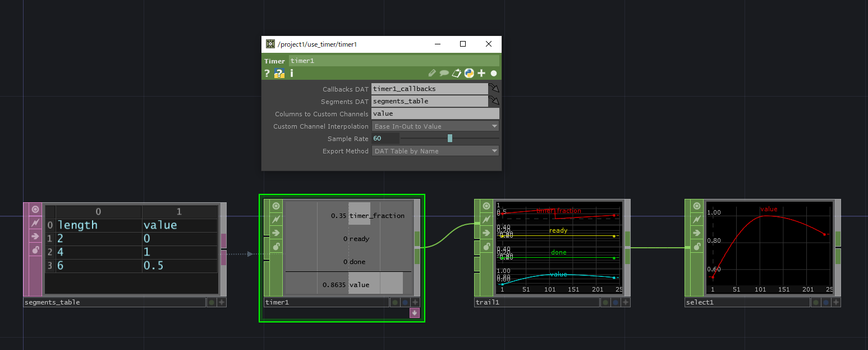Open Callbacks DAT arrow to edit timer1_callbacks
Screen dimensions: 868x350
tap(494, 89)
